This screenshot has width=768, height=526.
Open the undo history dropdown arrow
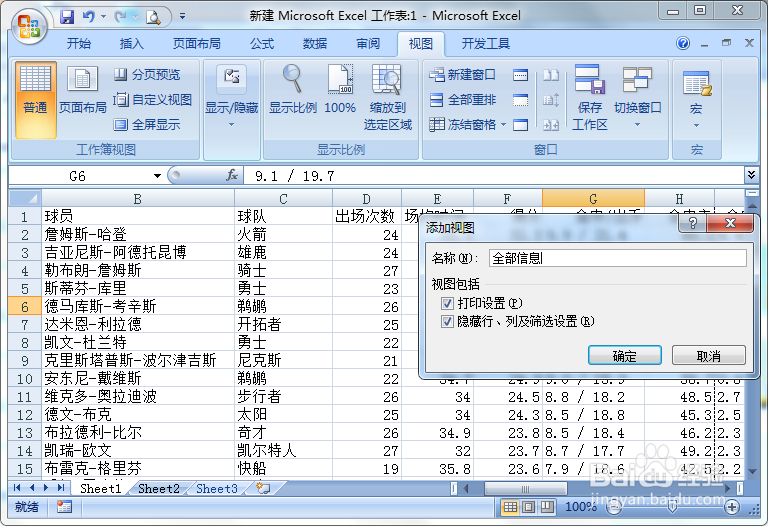(x=103, y=17)
